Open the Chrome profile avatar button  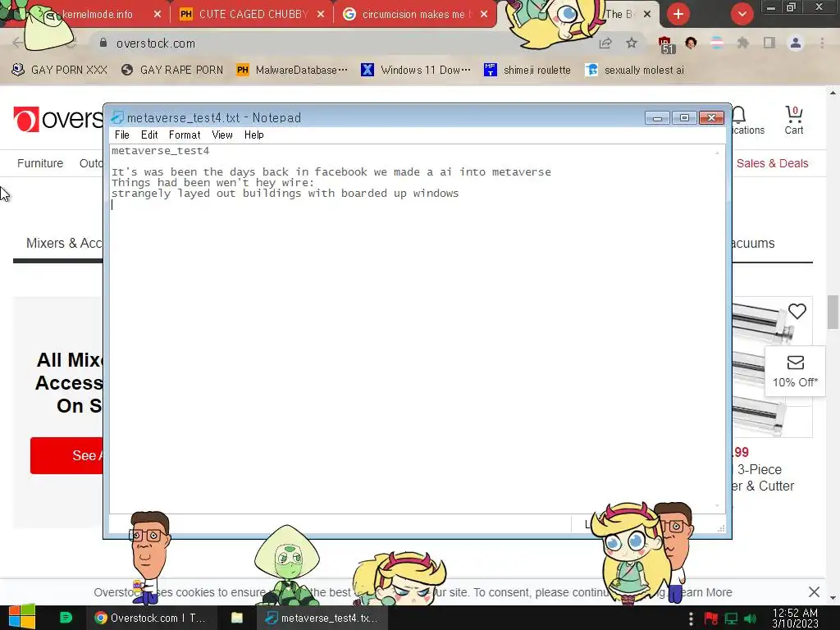[x=796, y=43]
